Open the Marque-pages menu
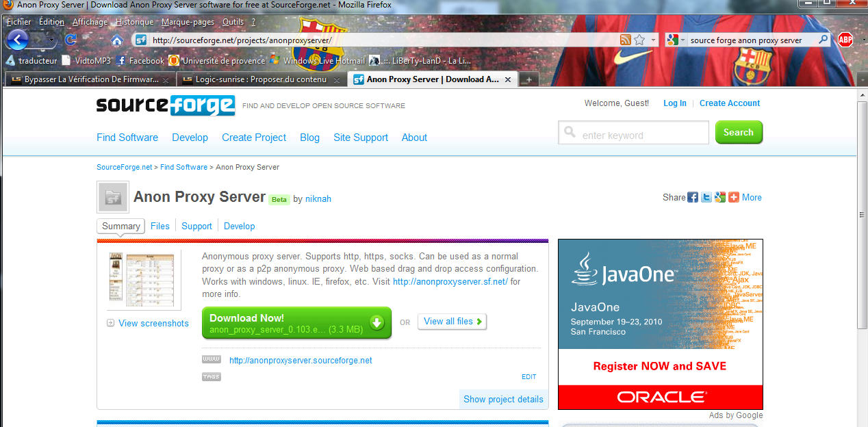Viewport: 868px width, 427px height. pyautogui.click(x=188, y=22)
